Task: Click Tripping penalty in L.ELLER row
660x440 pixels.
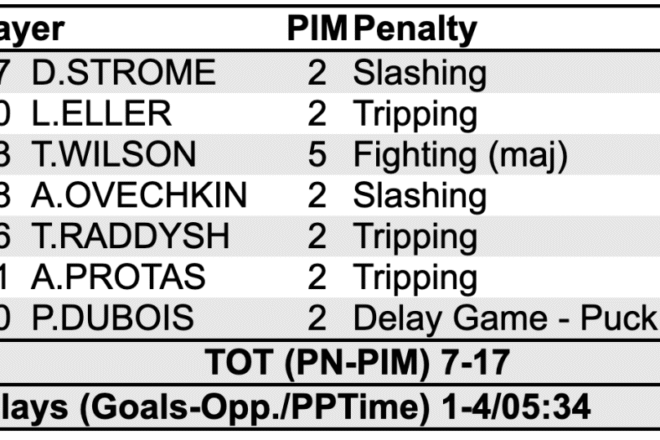Action: click(415, 115)
